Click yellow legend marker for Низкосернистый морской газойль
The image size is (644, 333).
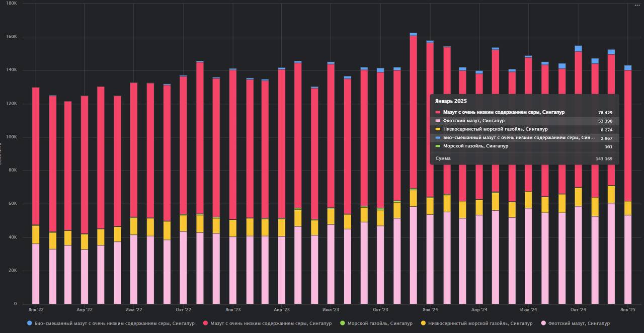coord(423,323)
